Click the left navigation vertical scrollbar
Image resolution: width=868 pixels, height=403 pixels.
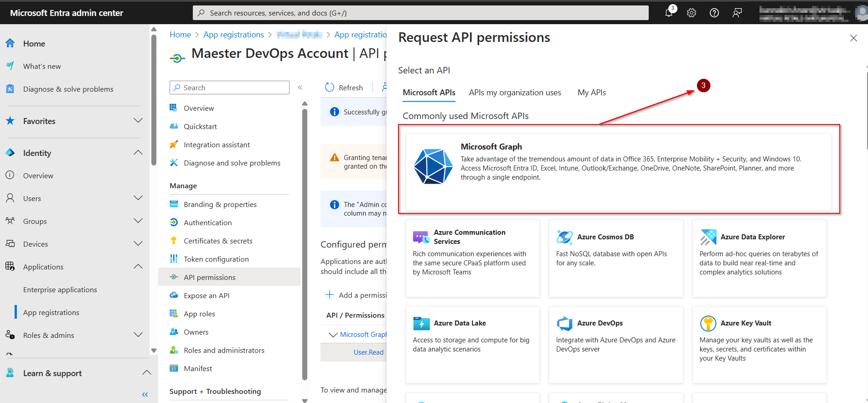(154, 100)
